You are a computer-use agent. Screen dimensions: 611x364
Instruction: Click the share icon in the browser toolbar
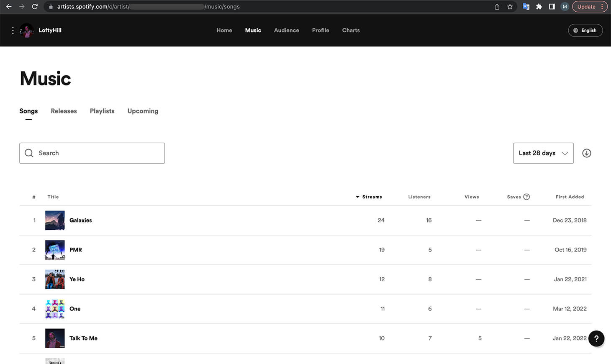pos(496,7)
